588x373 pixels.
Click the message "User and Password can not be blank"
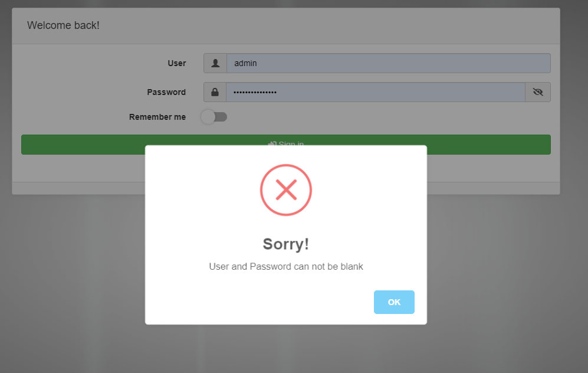(x=286, y=266)
